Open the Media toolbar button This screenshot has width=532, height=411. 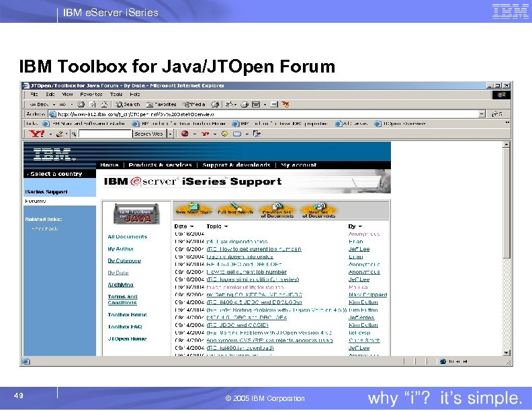click(x=193, y=105)
